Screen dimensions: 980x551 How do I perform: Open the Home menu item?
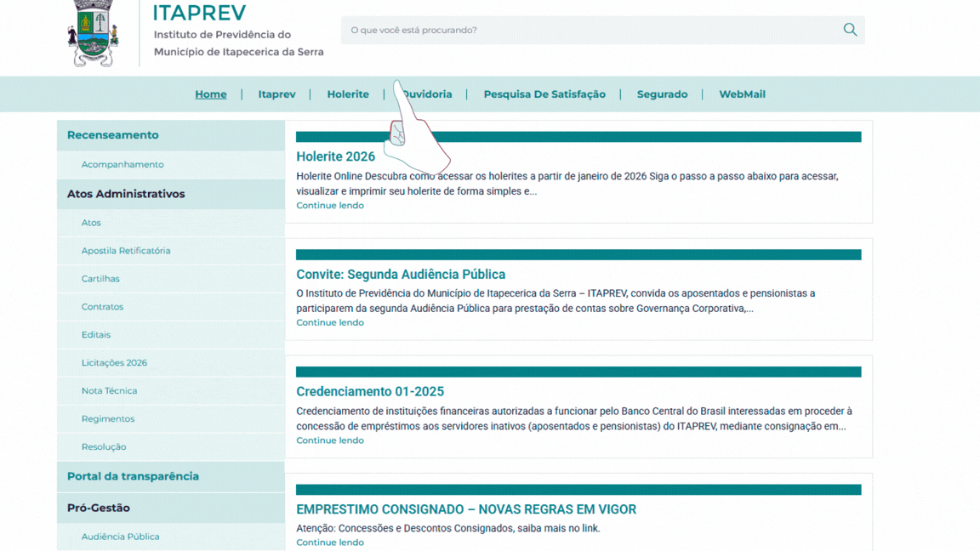click(x=211, y=94)
